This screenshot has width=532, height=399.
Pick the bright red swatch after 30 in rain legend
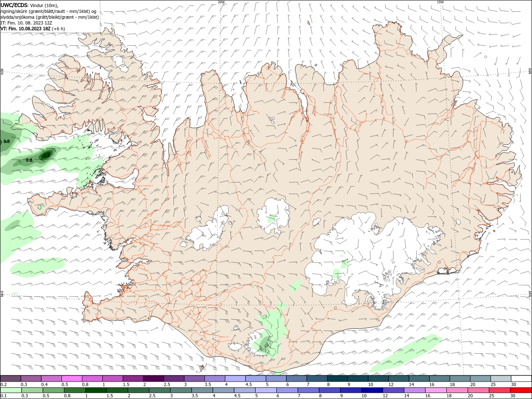[x=520, y=390]
